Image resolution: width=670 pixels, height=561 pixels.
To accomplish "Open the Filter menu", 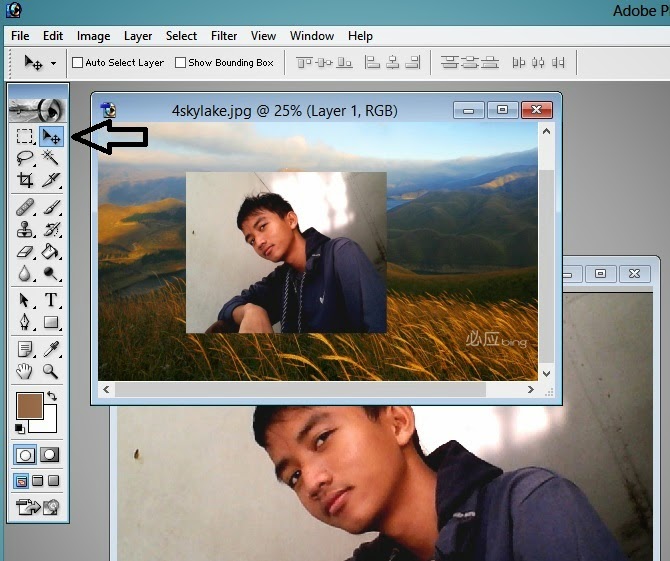I will pyautogui.click(x=224, y=36).
